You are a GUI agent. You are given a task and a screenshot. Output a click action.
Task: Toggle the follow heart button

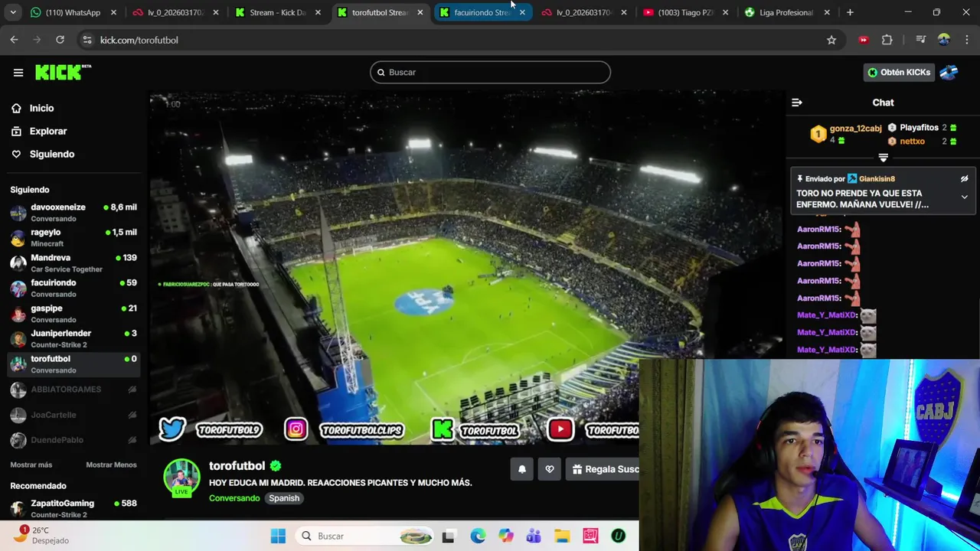point(549,469)
